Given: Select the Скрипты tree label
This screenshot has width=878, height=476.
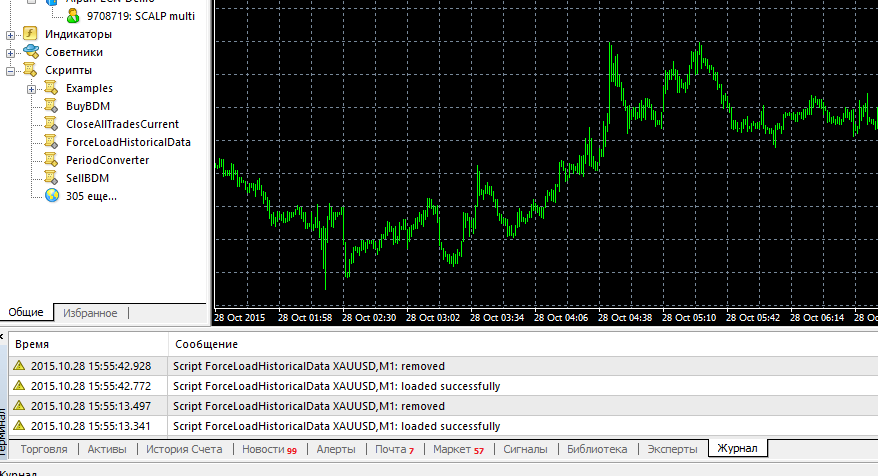Looking at the screenshot, I should point(68,70).
